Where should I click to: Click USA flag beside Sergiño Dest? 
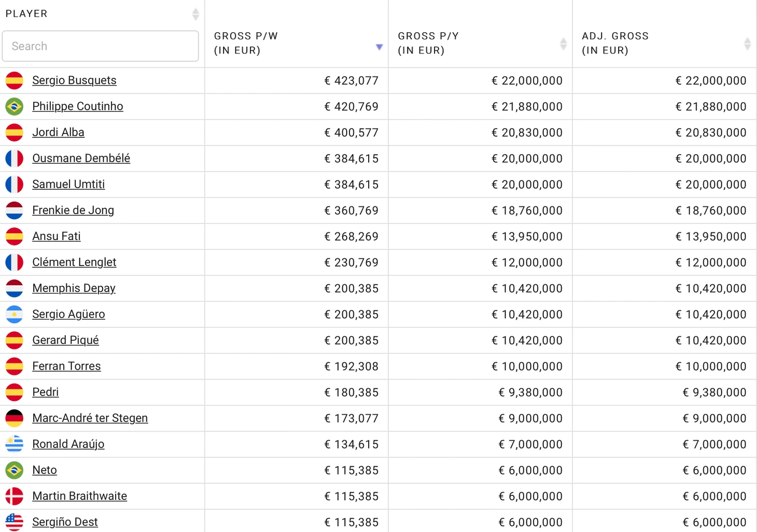(x=15, y=522)
